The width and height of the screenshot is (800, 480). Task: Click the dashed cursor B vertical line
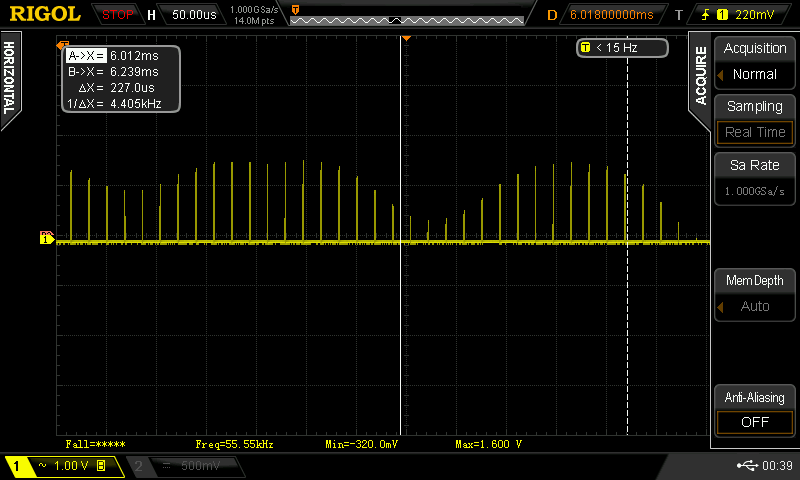click(627, 235)
